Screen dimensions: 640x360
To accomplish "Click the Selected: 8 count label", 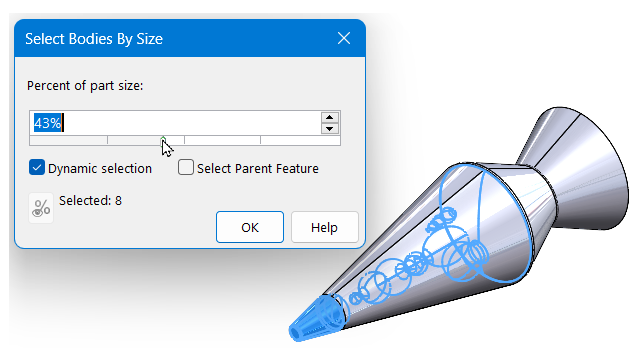I will (x=90, y=200).
